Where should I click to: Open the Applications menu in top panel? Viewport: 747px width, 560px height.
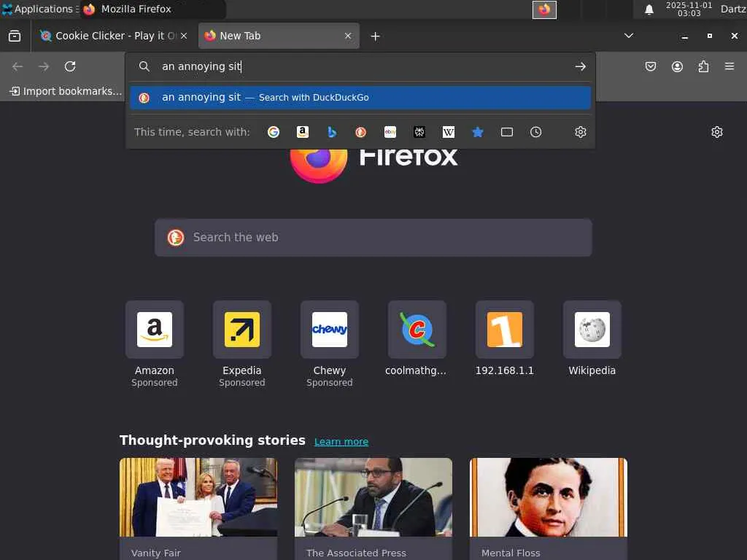tap(39, 9)
